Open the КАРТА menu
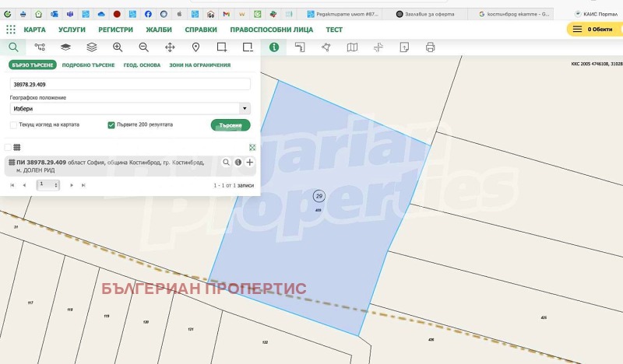The image size is (623, 364). click(x=34, y=30)
